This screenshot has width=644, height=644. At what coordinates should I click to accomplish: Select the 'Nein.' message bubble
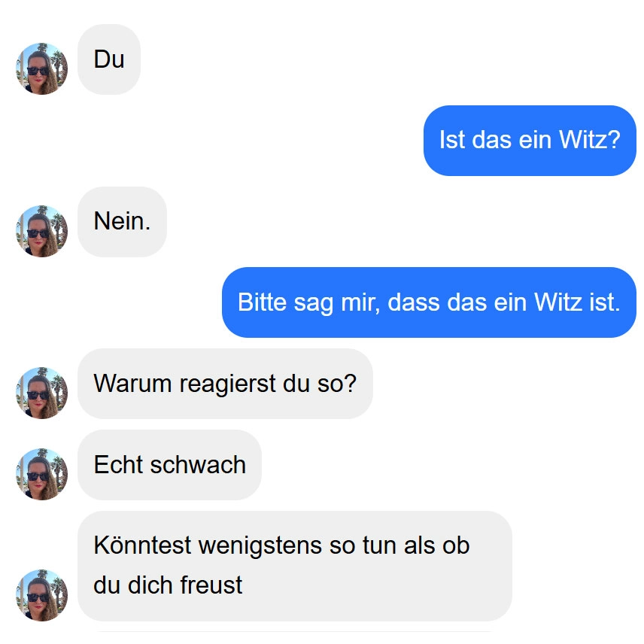[x=122, y=222]
